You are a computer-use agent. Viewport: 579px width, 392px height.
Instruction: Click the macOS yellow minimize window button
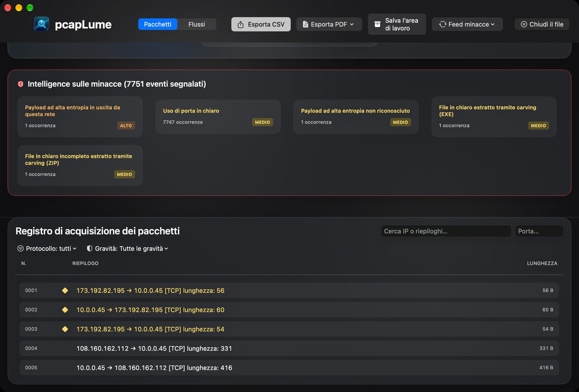pos(19,8)
